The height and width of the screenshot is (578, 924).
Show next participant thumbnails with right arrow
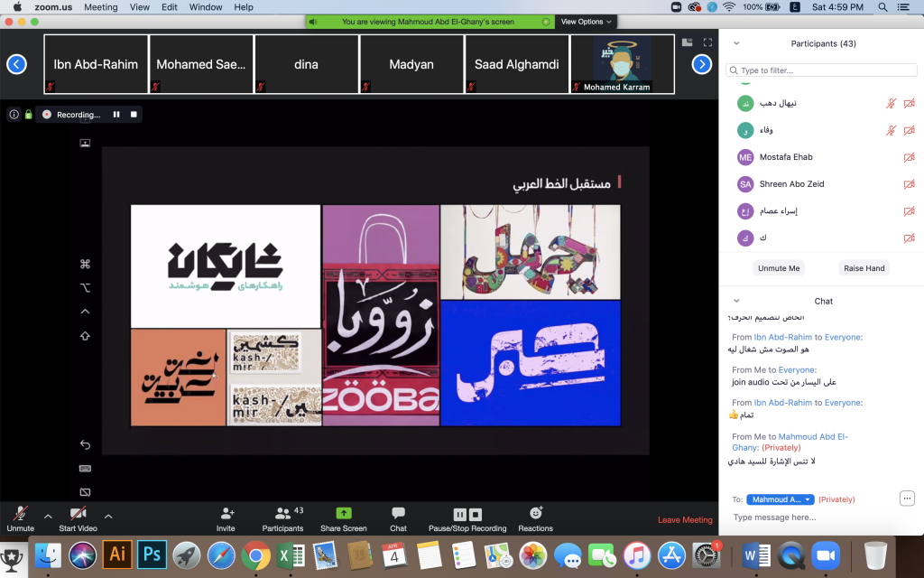tap(701, 64)
